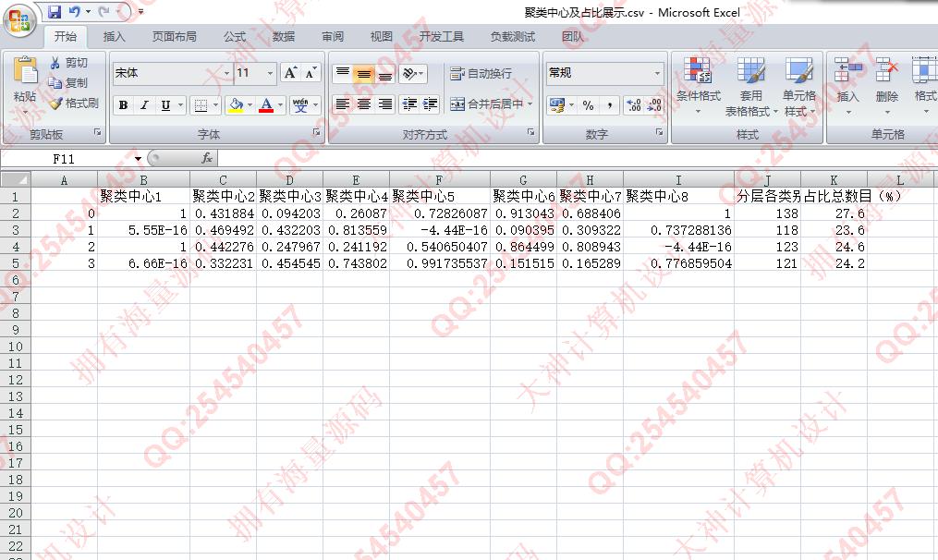Toggle 自动换行 wrap text
Viewport: 938px width, 560px height.
click(x=481, y=74)
